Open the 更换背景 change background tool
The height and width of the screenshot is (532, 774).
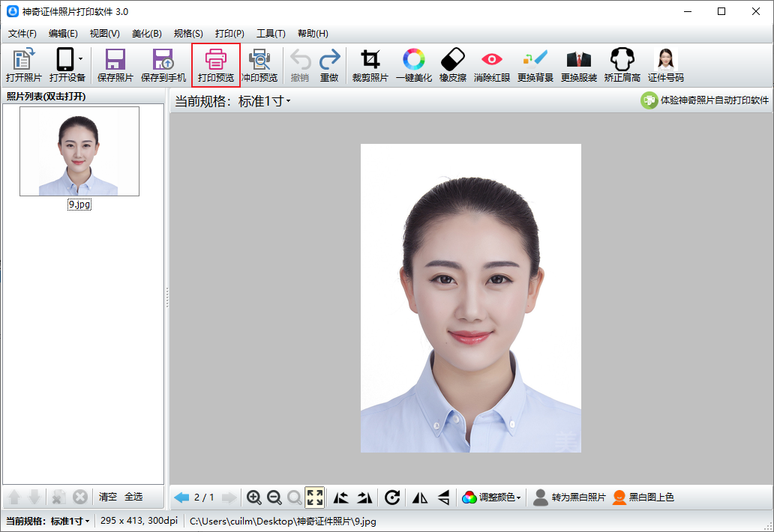coord(535,60)
